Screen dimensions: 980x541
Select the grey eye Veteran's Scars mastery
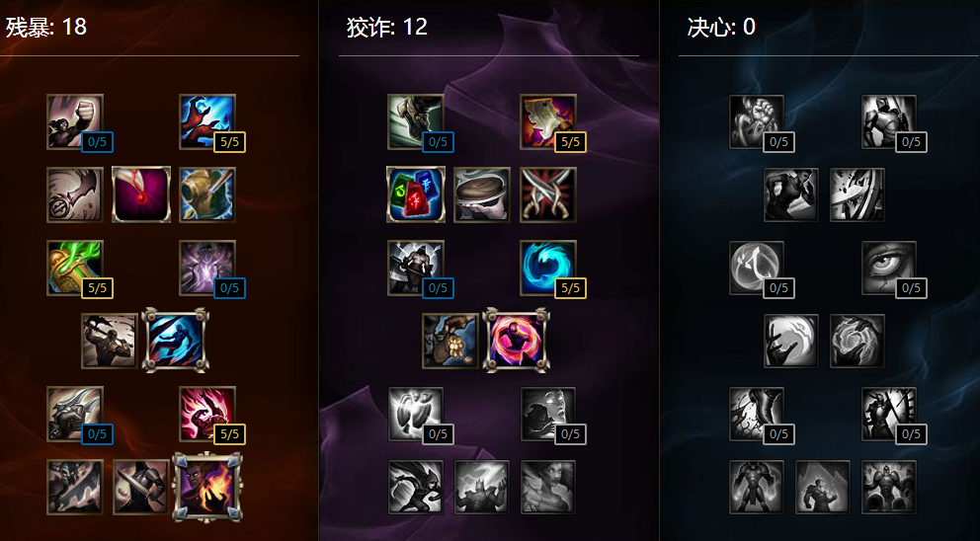pyautogui.click(x=889, y=268)
